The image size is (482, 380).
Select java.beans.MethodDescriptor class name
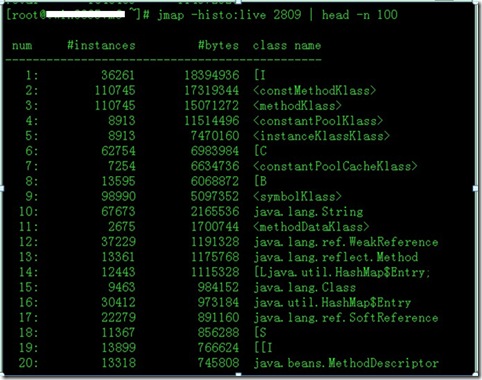(x=346, y=363)
